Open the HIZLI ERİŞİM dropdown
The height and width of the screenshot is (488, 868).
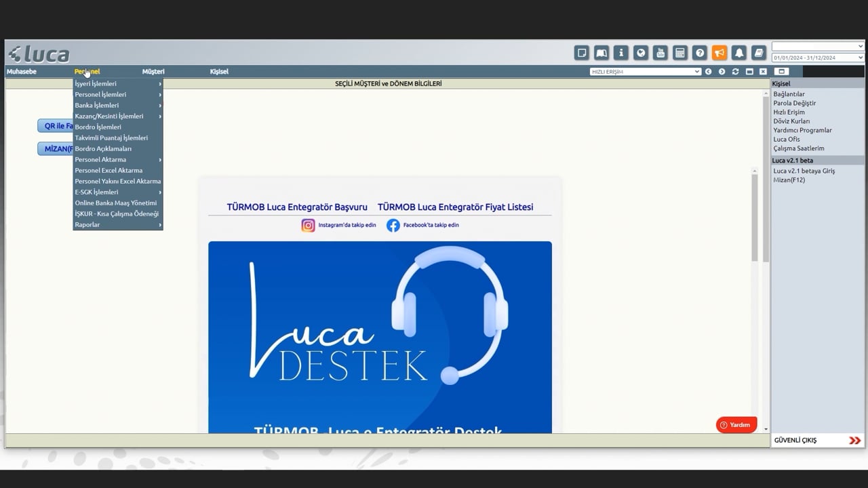646,71
